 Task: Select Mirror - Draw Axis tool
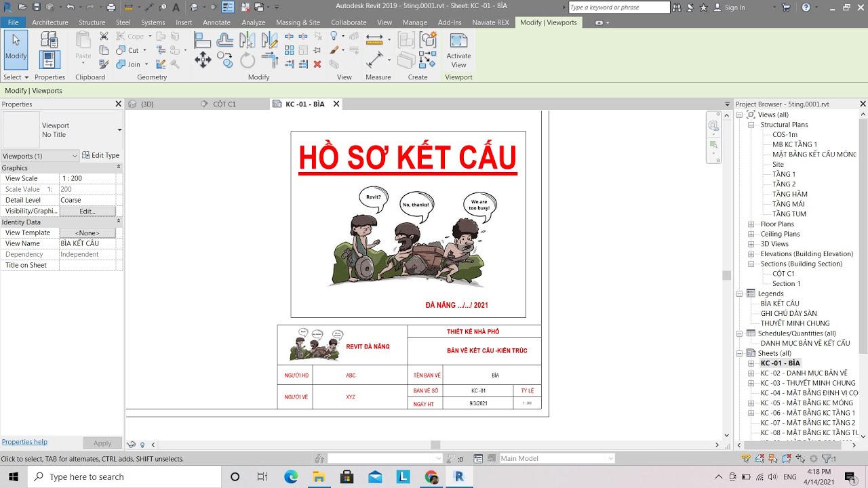[269, 40]
